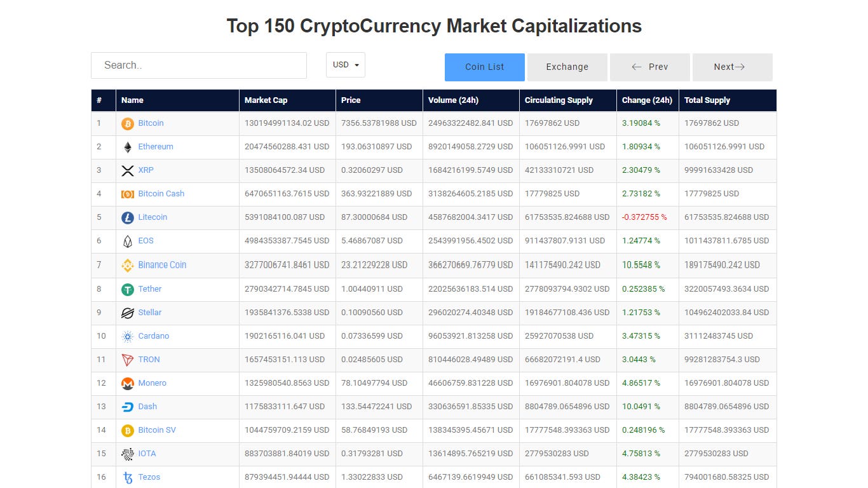Viewport: 868px width, 488px height.
Task: Click the Bitcoin Cash logo icon
Action: click(x=128, y=194)
